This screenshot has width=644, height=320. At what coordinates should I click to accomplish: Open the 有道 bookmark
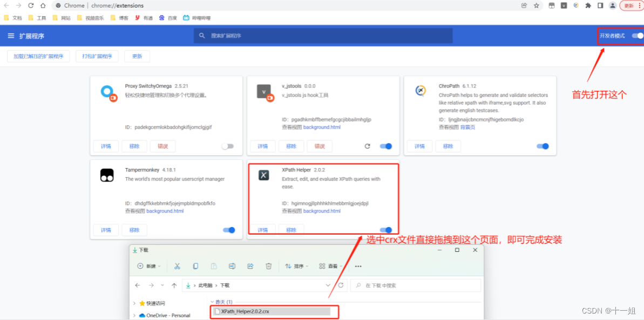(x=144, y=18)
